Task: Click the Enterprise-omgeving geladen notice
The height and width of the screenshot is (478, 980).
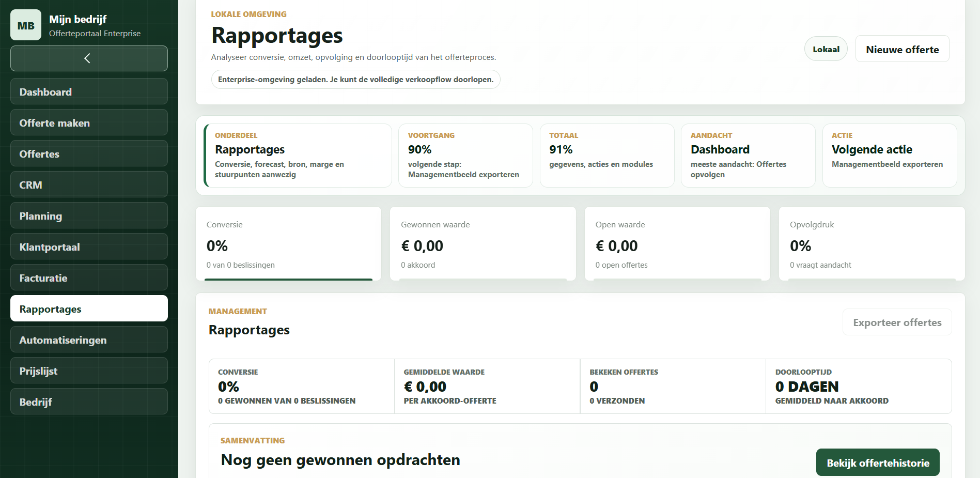Action: [x=355, y=80]
